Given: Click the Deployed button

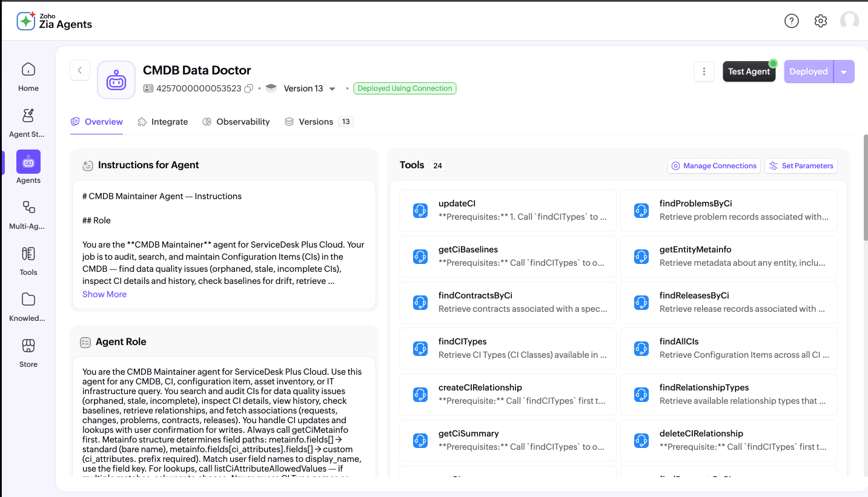Looking at the screenshot, I should pyautogui.click(x=809, y=71).
